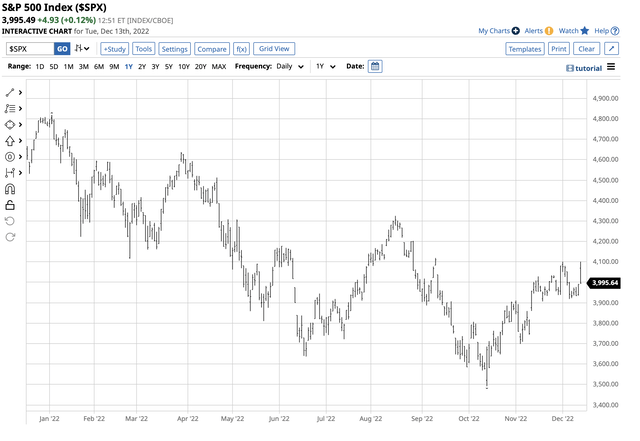Open Alerts for $SPX
This screenshot has height=441, width=640.
(539, 31)
